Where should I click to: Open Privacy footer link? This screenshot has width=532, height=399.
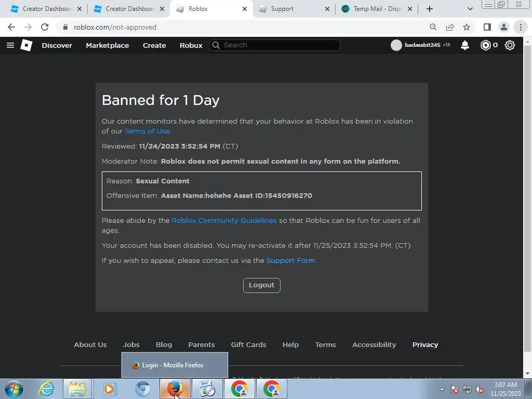click(x=425, y=345)
